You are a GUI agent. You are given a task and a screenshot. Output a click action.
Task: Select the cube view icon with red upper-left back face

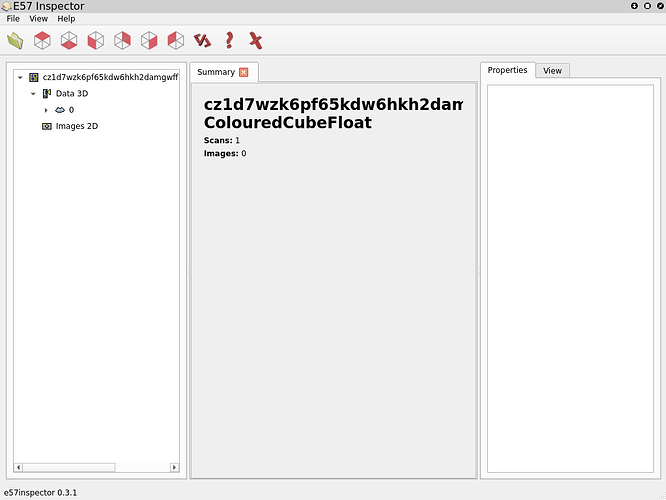[176, 41]
